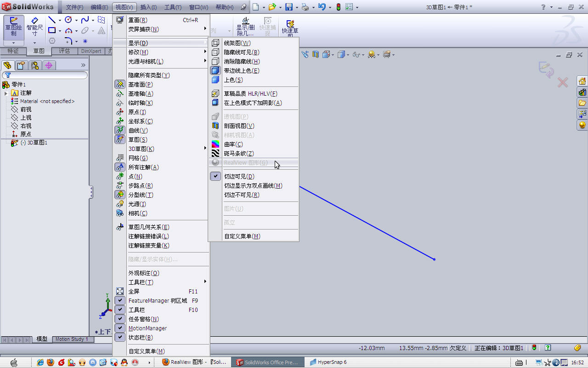Open the FeatureManager design tree tab icon
The width and height of the screenshot is (588, 368).
pyautogui.click(x=7, y=65)
